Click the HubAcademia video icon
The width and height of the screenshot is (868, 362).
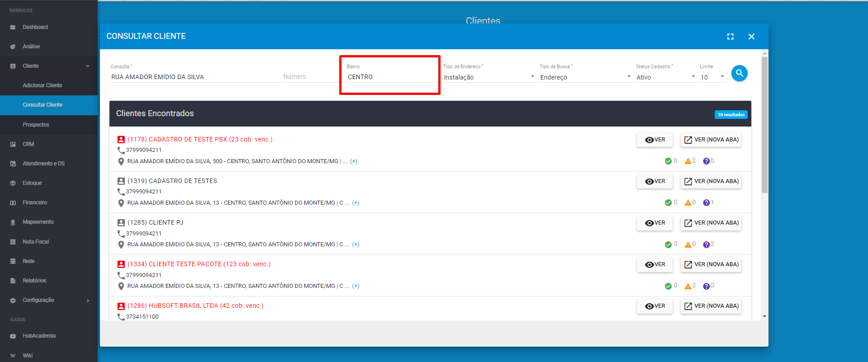13,336
